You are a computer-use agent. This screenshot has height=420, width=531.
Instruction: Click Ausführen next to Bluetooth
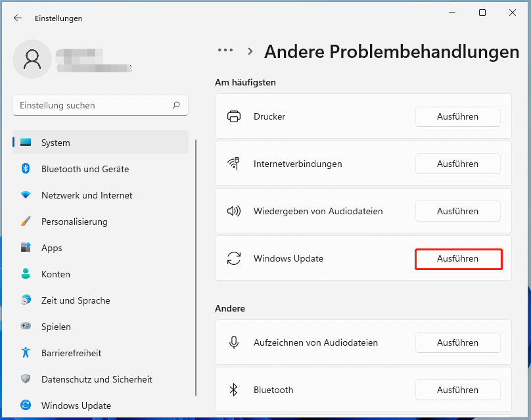(458, 390)
